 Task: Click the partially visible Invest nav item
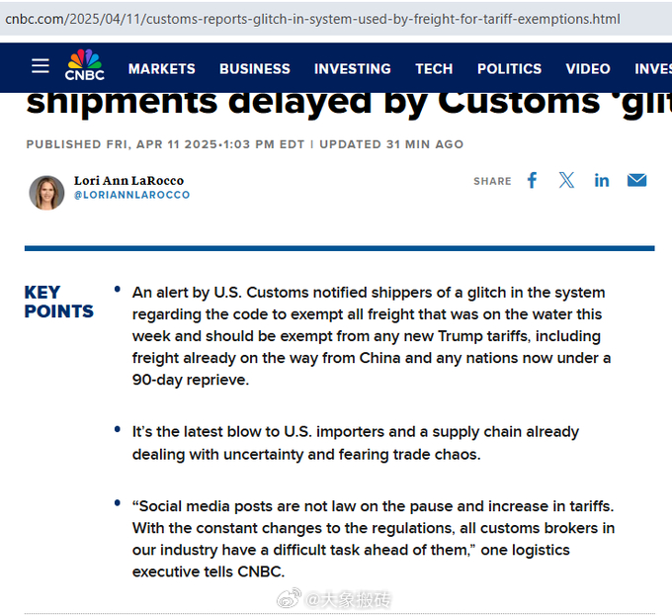click(x=653, y=69)
